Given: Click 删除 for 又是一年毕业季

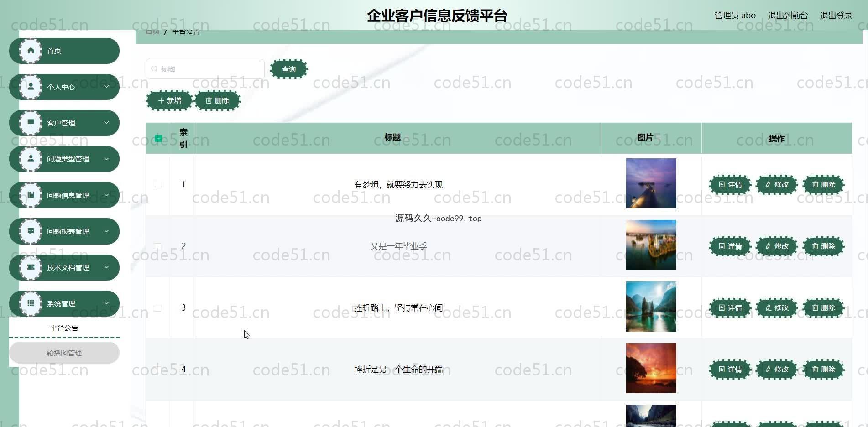Looking at the screenshot, I should coord(823,246).
